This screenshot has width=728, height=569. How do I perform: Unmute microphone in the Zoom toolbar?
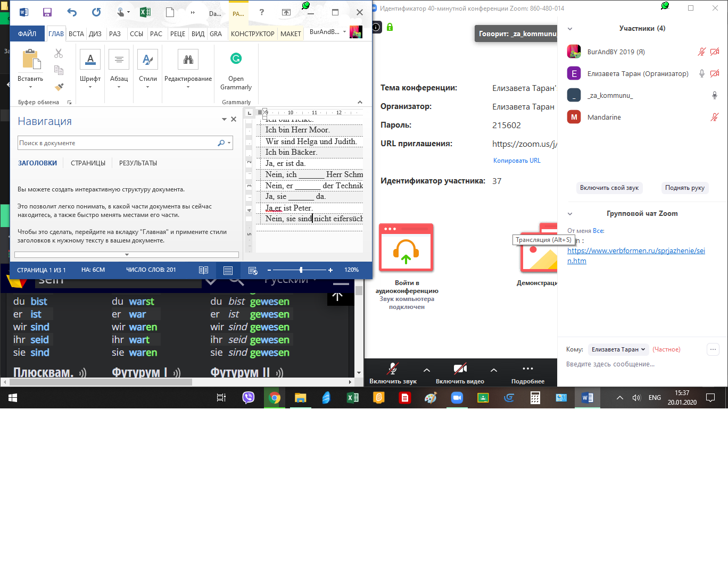pos(393,372)
